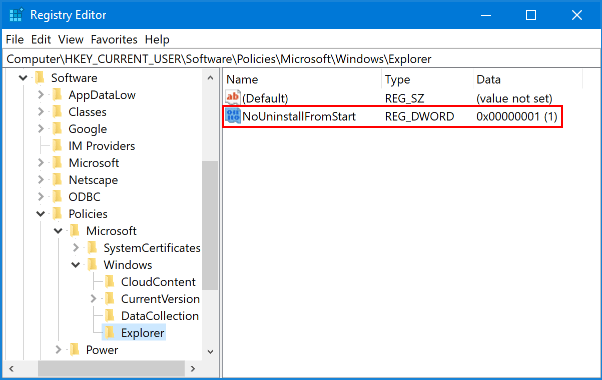
Task: Open the Favorites menu
Action: (114, 40)
